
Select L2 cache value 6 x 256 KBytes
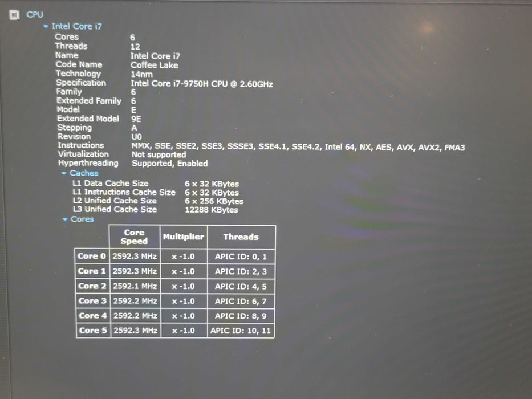(x=214, y=201)
